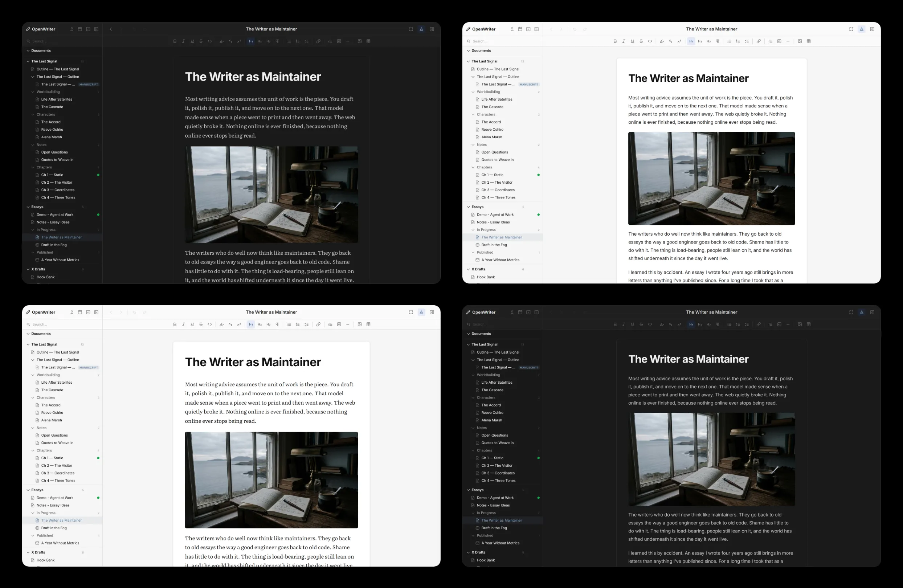Screen dimensions: 903x588
Task: Click the undo arrow in the bottom-left light window
Action: [134, 312]
